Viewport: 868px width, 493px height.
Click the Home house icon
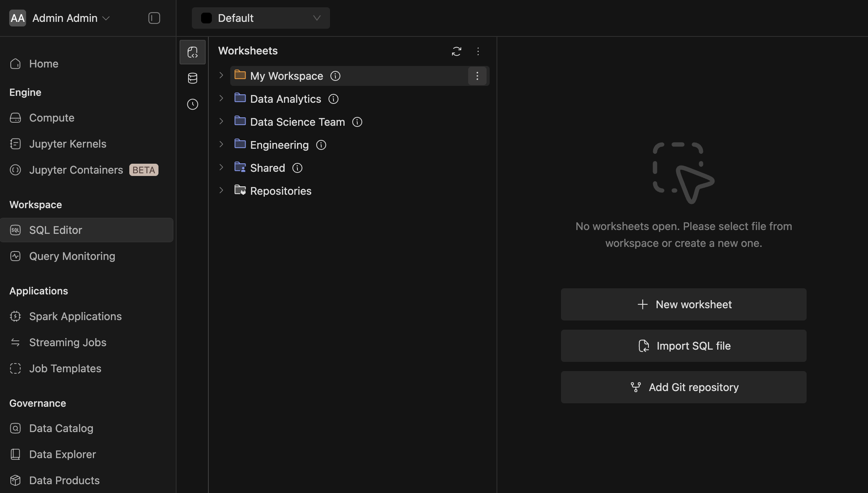click(x=15, y=64)
